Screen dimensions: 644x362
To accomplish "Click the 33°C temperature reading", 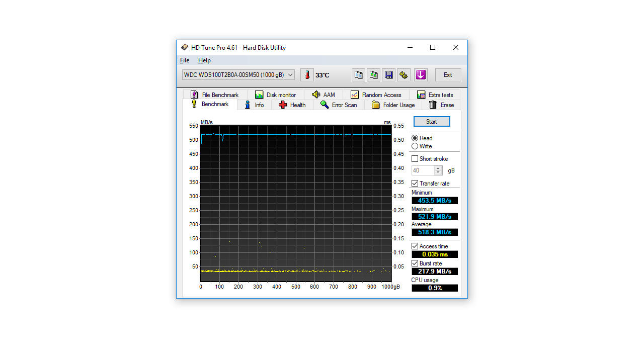I will coord(323,75).
